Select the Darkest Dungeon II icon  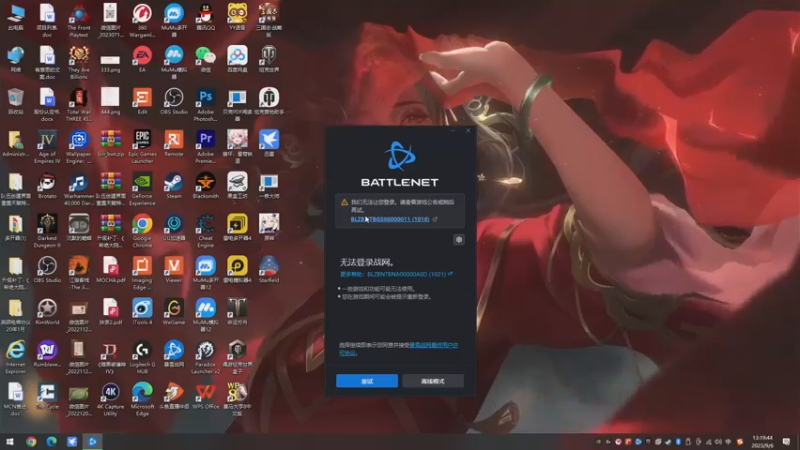coord(47,231)
